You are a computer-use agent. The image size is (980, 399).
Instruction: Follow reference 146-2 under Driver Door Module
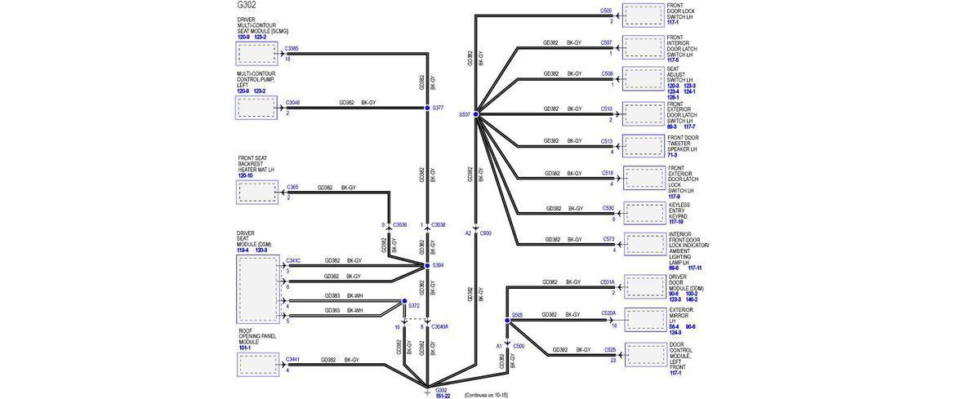(x=691, y=300)
